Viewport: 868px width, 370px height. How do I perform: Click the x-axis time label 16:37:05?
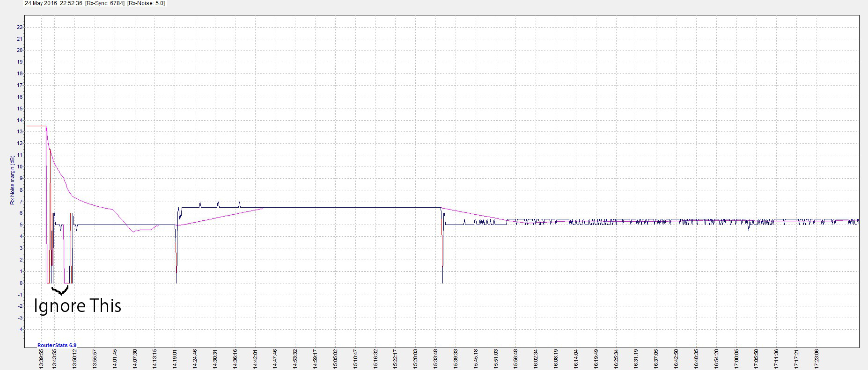click(657, 359)
